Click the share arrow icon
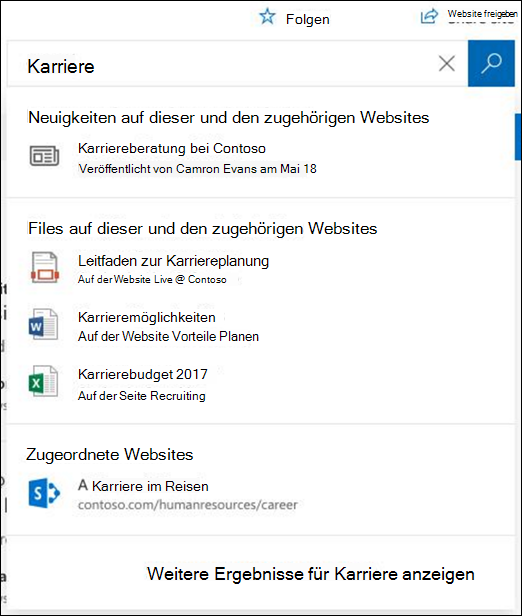This screenshot has width=522, height=616. (429, 16)
